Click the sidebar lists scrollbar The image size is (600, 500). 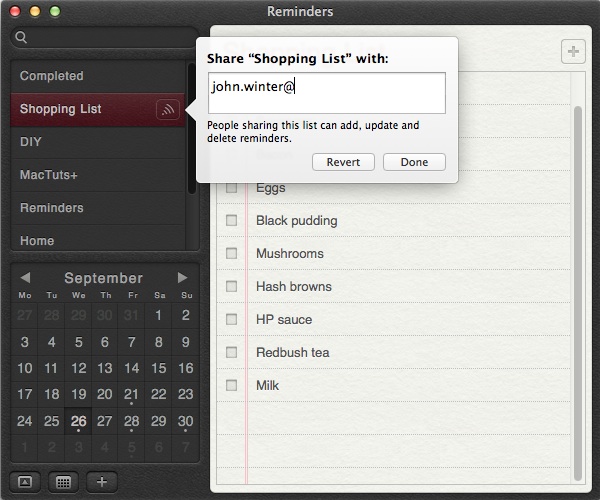tap(192, 129)
